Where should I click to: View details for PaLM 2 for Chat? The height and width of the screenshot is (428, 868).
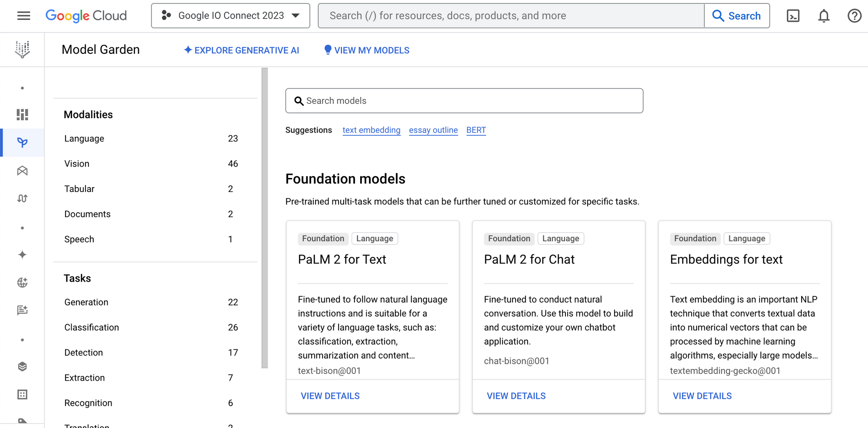click(516, 396)
